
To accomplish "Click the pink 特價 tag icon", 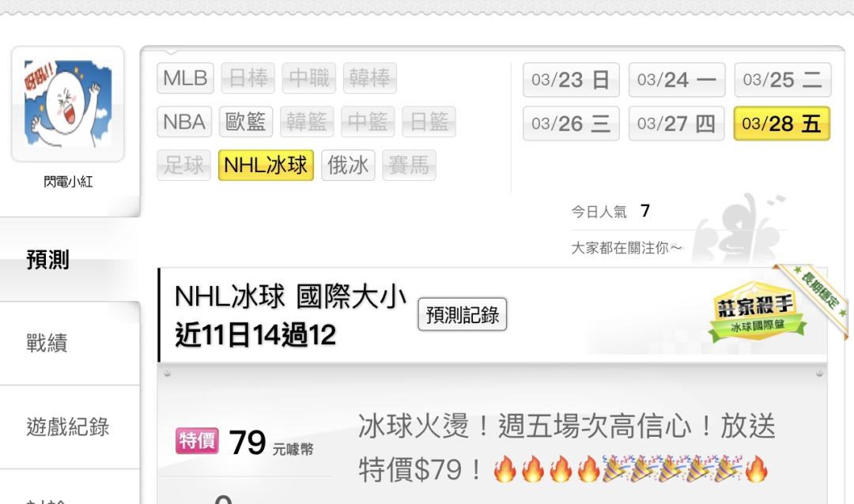I will pos(197,440).
